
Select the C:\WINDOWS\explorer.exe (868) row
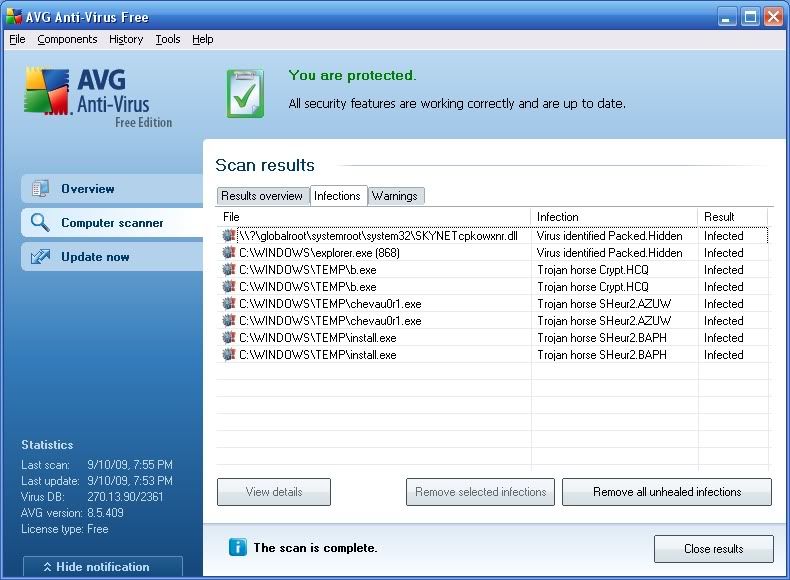click(492, 253)
